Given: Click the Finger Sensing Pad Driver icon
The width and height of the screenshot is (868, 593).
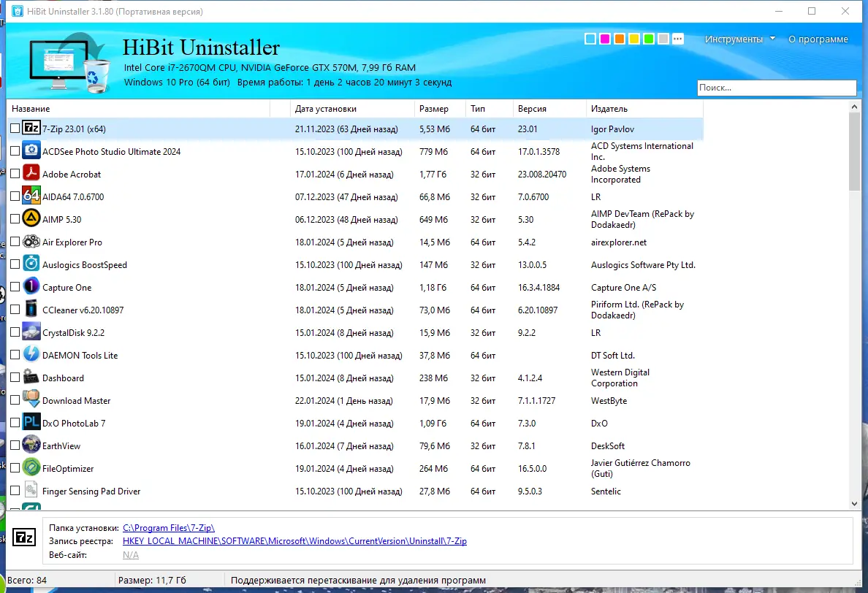Looking at the screenshot, I should point(31,491).
